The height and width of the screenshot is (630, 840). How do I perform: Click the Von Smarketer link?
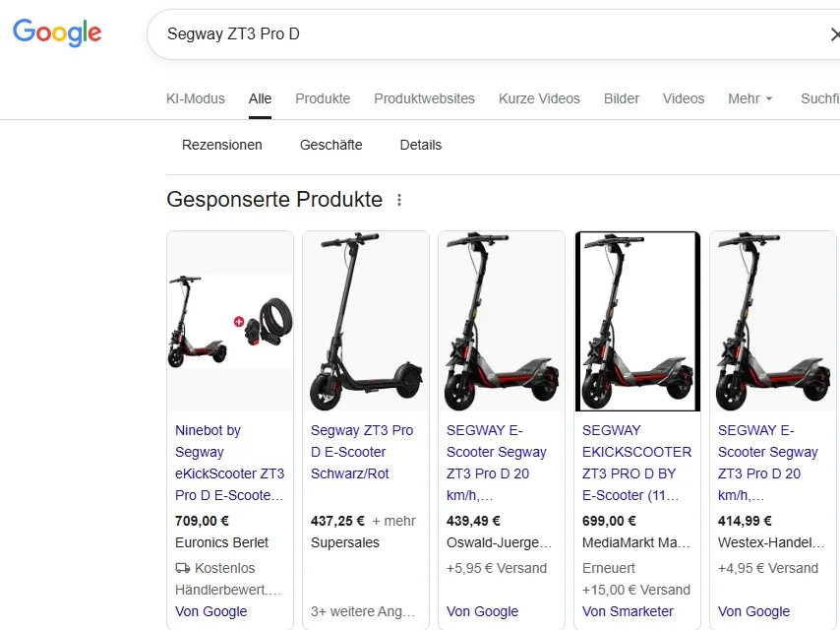[628, 611]
